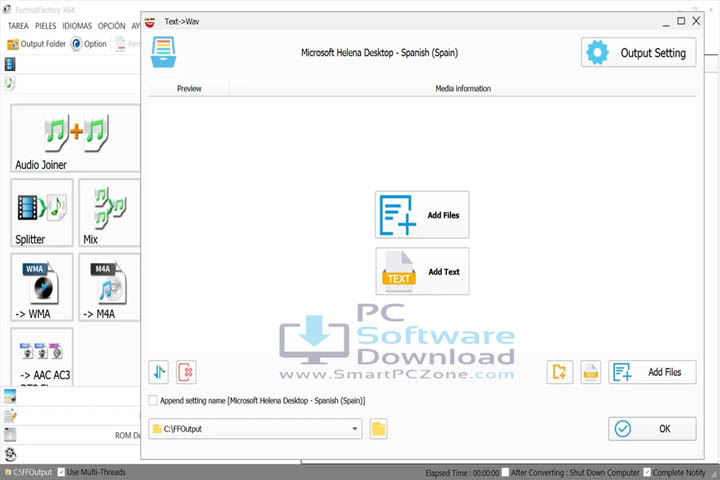Toggle After Converting Shut Down Computer
Viewport: 720px width, 480px height.
click(505, 472)
